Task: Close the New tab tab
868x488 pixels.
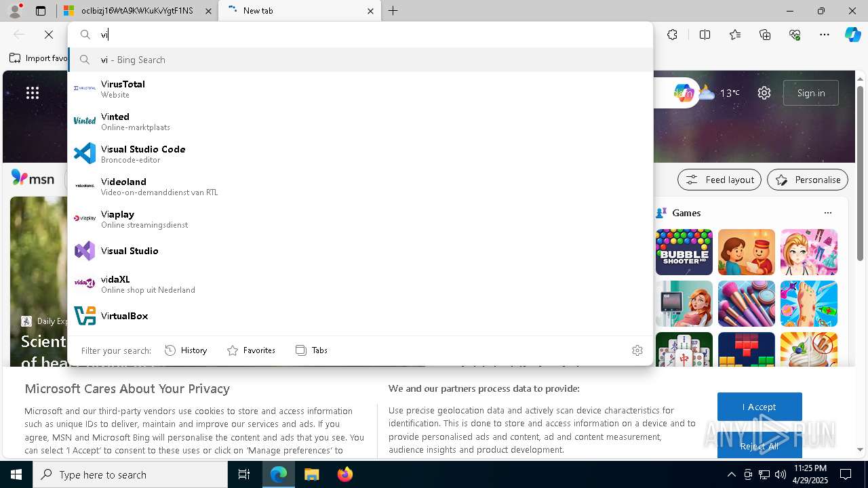Action: click(x=370, y=11)
